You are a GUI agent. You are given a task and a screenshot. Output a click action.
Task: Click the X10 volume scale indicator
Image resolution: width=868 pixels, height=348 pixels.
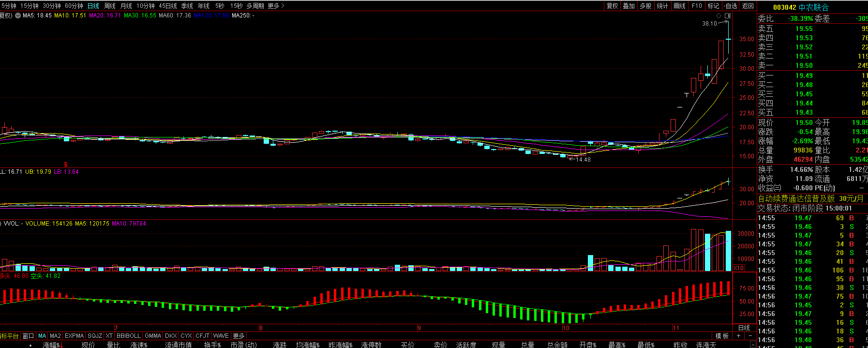[x=739, y=268]
